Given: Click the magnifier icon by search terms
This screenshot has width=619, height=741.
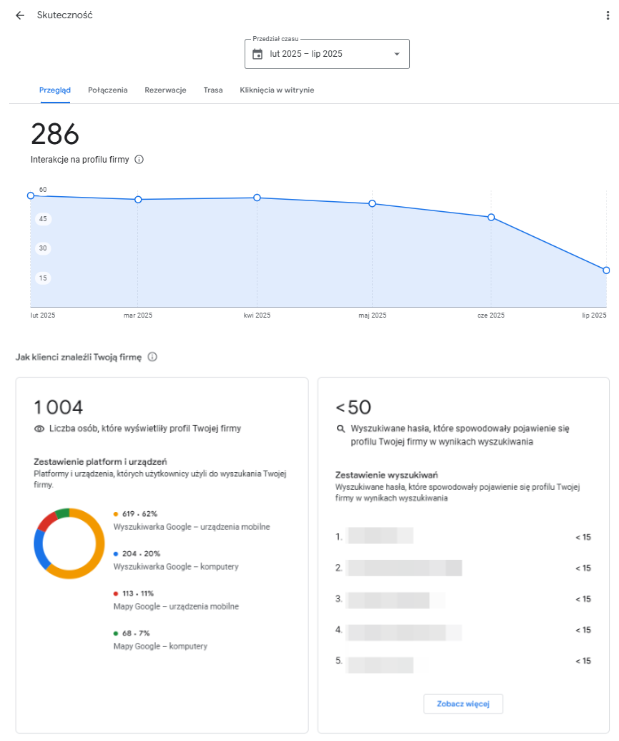Looking at the screenshot, I should pos(341,429).
